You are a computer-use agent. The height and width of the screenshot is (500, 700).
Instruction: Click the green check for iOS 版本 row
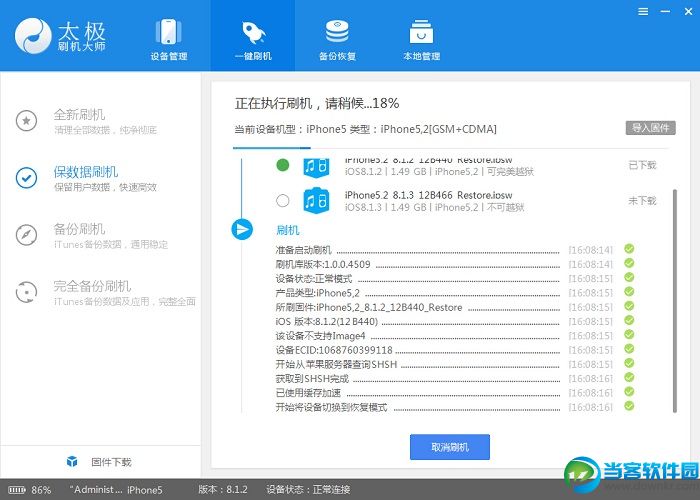coord(629,320)
